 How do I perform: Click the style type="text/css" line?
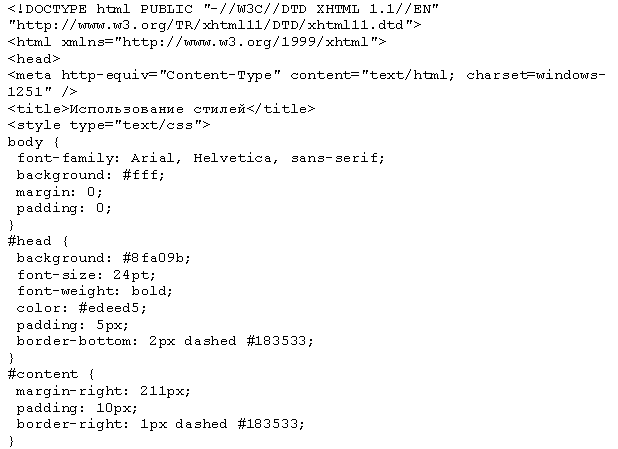(x=109, y=125)
